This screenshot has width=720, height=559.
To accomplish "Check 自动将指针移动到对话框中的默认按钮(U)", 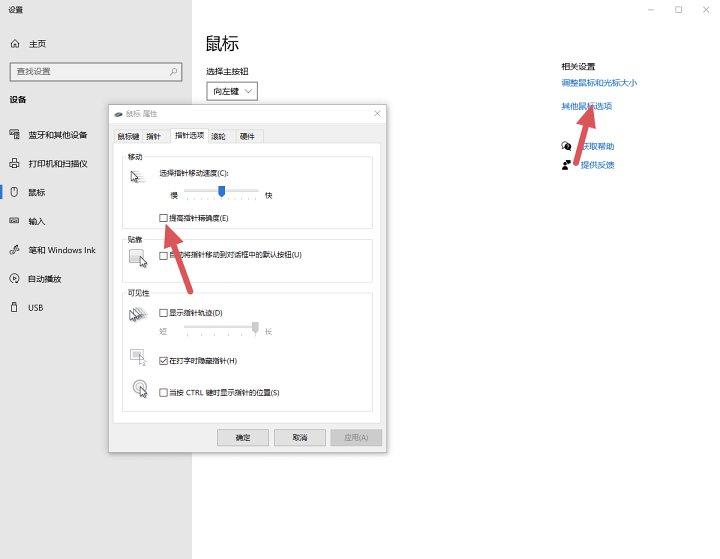I will click(x=163, y=255).
